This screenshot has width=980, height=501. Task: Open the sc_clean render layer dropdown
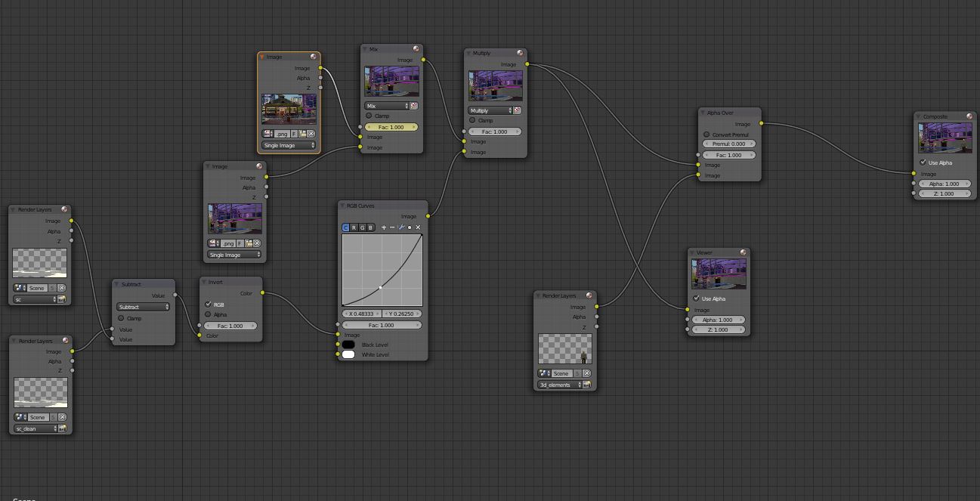[35, 428]
